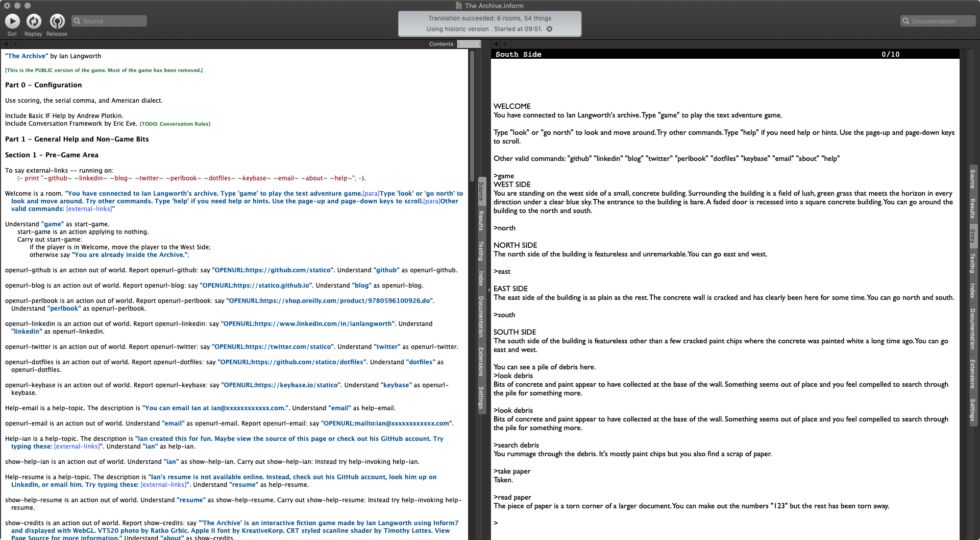Image resolution: width=980 pixels, height=540 pixels.
Task: Select the Source side tab in editor pane
Action: pyautogui.click(x=481, y=191)
